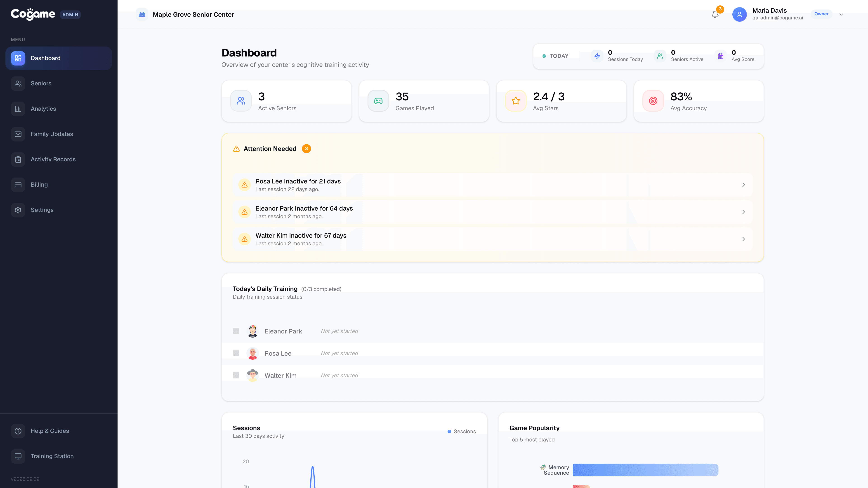Open Activity Records in the sidebar
The image size is (868, 488).
pyautogui.click(x=59, y=159)
